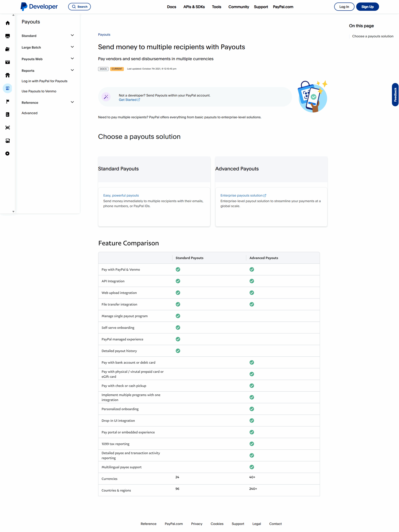Click the browser window cursor icon in left rail

click(7, 62)
